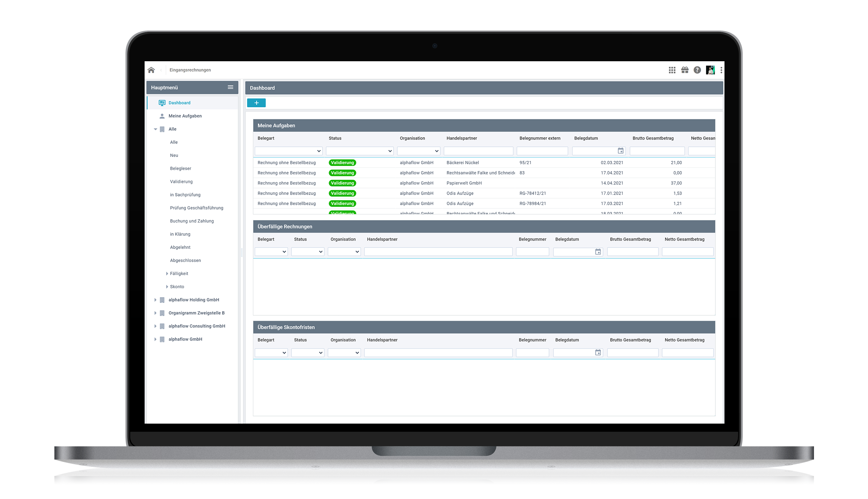This screenshot has width=868, height=499.
Task: Click the panel splitter handle beside Hauptmenü
Action: [x=241, y=253]
